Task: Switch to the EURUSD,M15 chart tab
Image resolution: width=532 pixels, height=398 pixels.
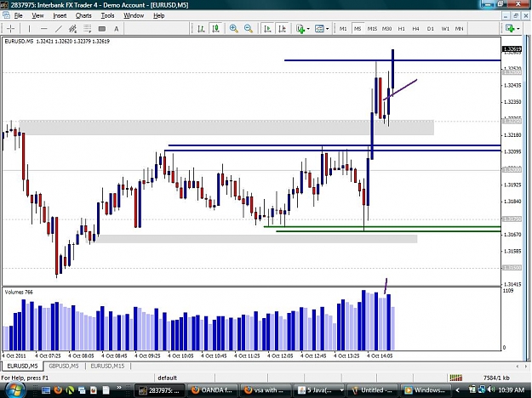Action: 107,367
